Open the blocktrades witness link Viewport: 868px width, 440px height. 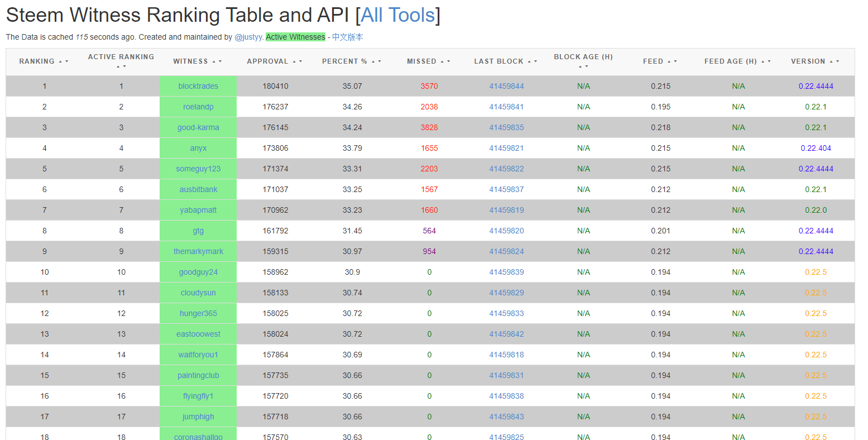[x=198, y=86]
